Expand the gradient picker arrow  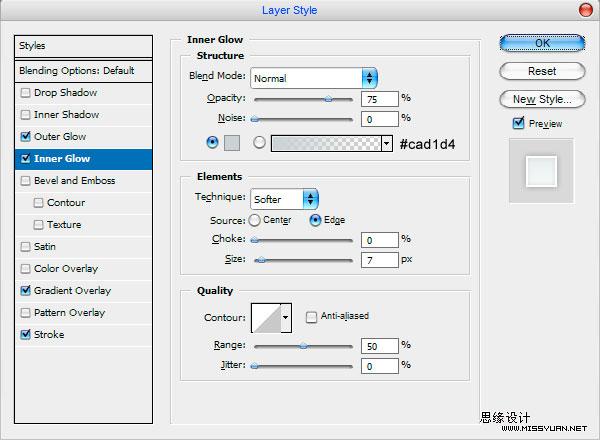[386, 143]
